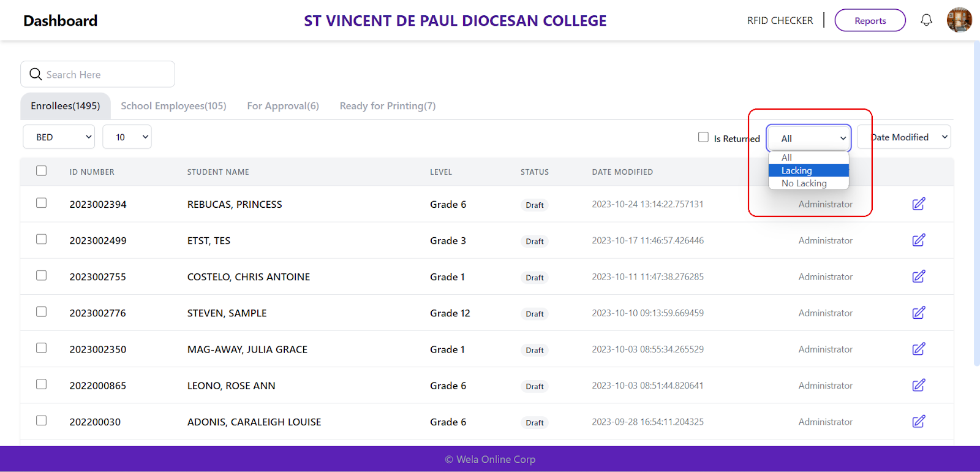Open the user profile avatar
This screenshot has height=472, width=980.
959,20
